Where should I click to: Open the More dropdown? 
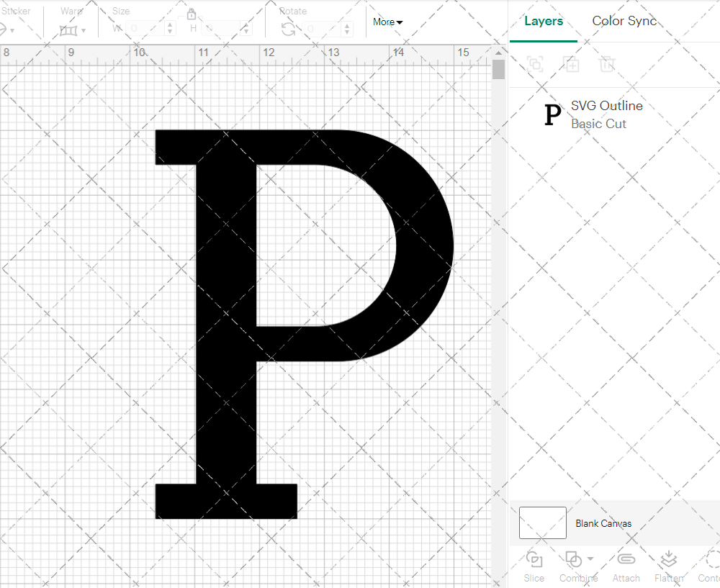387,22
